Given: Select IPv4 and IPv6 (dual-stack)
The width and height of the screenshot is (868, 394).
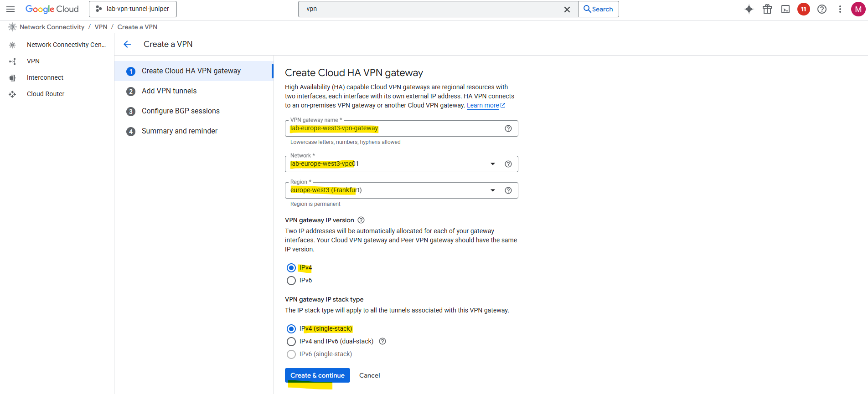Looking at the screenshot, I should click(x=291, y=342).
